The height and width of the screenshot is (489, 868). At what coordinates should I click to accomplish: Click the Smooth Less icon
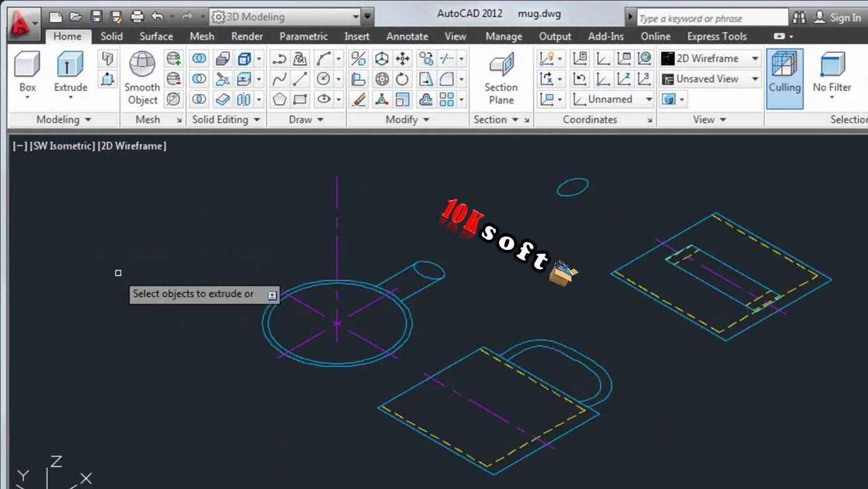pyautogui.click(x=173, y=79)
